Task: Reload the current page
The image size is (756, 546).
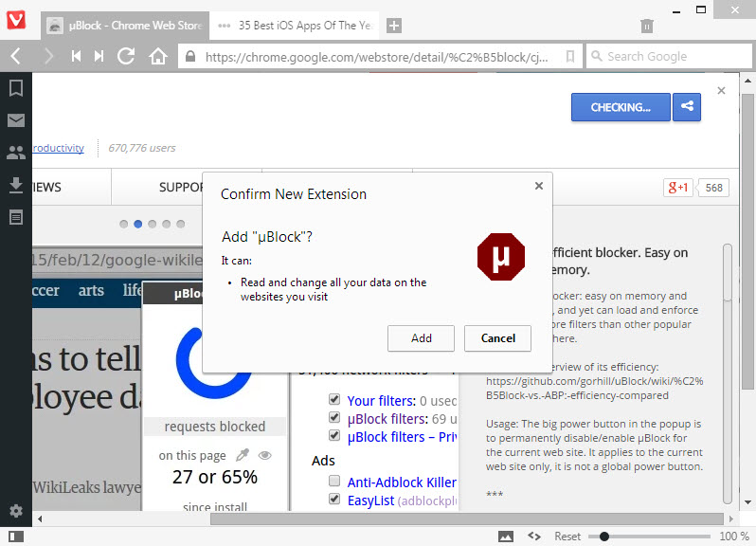Action: tap(126, 57)
